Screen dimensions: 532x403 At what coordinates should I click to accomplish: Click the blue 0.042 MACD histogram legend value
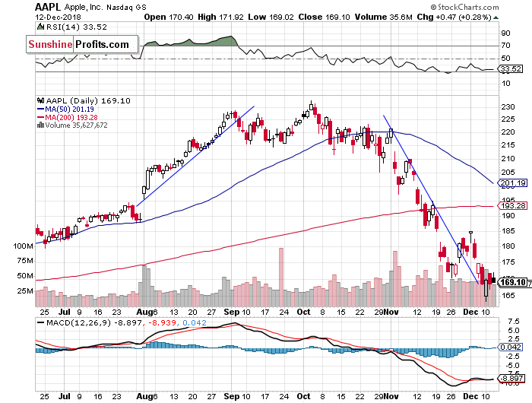tap(194, 323)
